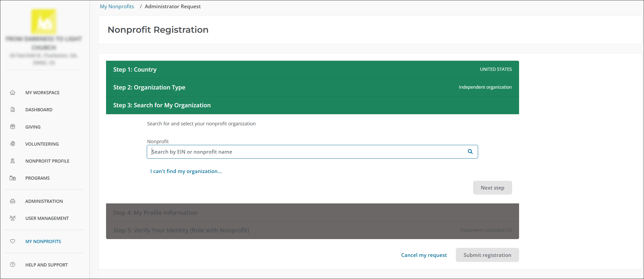This screenshot has width=644, height=279.
Task: Click the Nonprofit Profile ribbon icon
Action: tap(12, 161)
